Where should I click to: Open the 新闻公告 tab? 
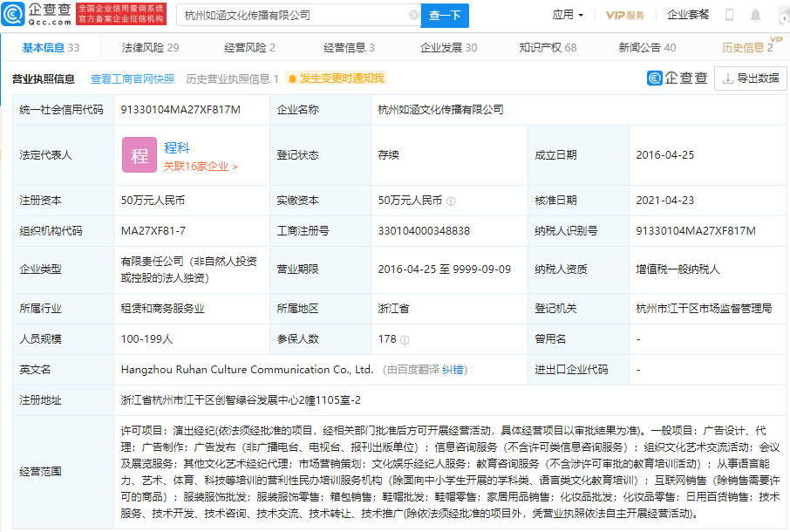[x=647, y=48]
